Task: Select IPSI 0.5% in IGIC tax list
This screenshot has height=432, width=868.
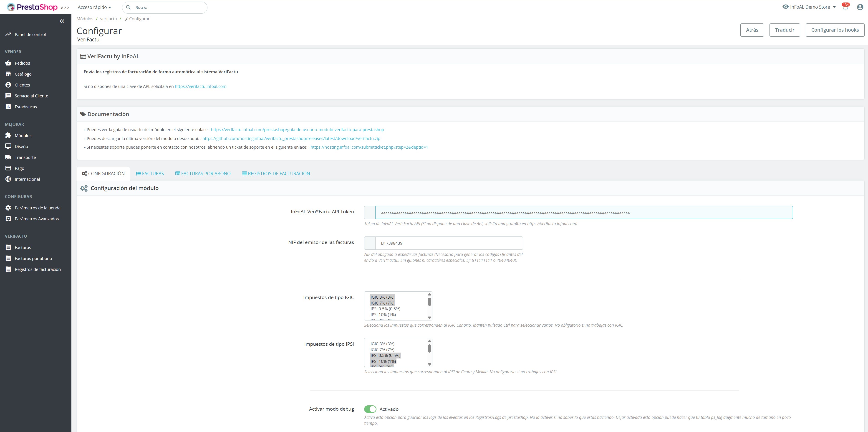Action: [385, 309]
